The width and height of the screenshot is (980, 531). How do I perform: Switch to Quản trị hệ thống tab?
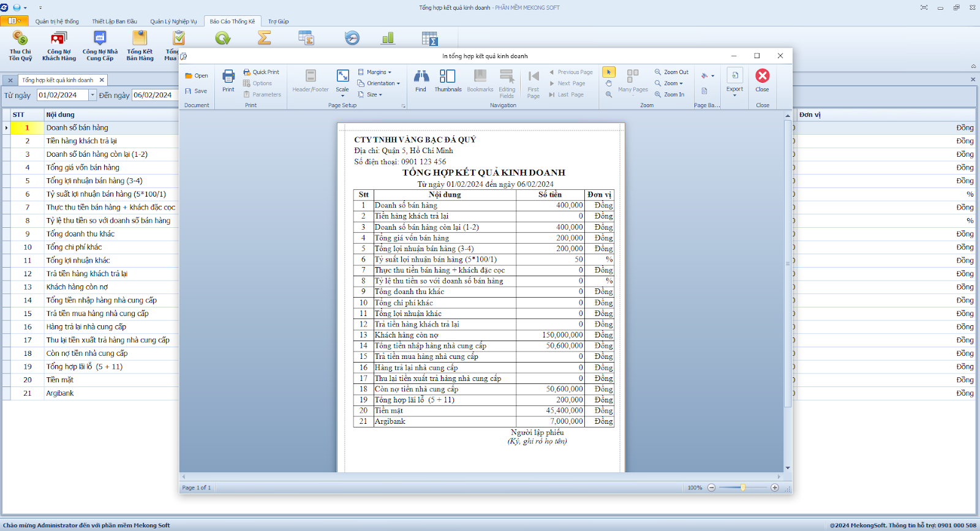[x=57, y=21]
